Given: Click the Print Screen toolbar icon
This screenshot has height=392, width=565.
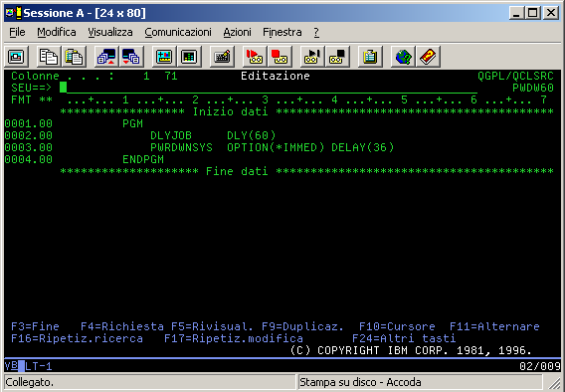Looking at the screenshot, I should (16, 57).
